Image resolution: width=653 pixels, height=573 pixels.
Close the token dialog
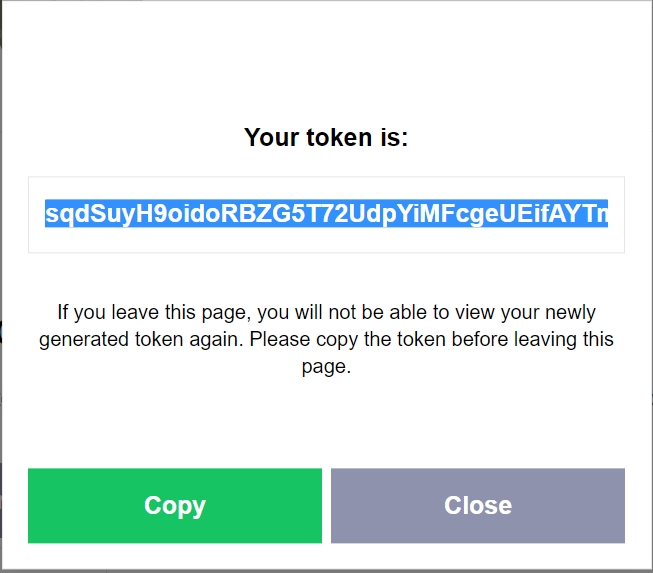point(477,505)
